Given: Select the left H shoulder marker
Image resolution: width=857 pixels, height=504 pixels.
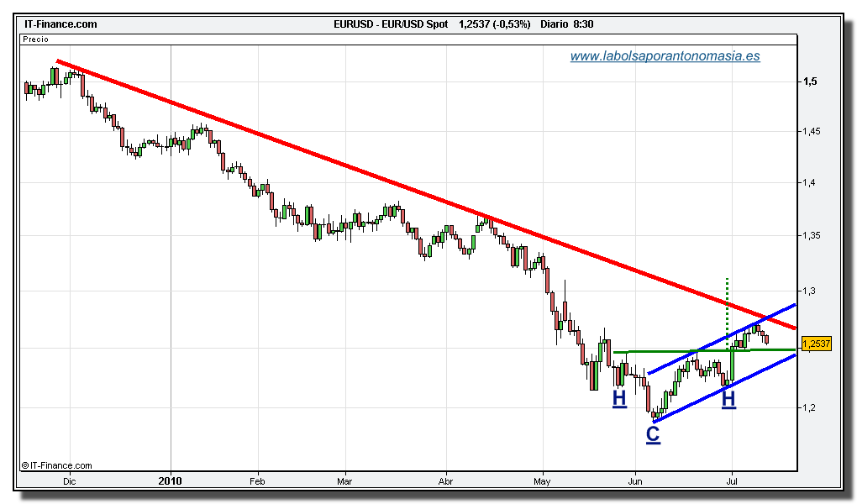Looking at the screenshot, I should pos(619,398).
